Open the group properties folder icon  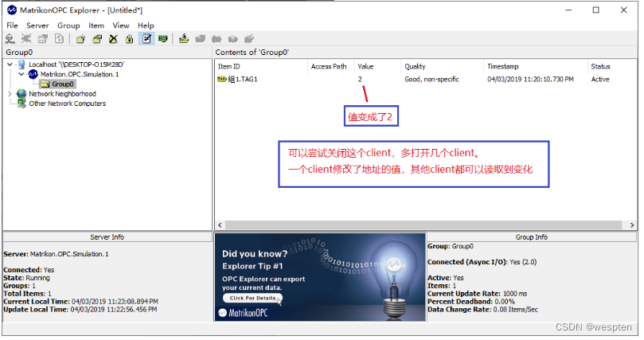tap(97, 39)
